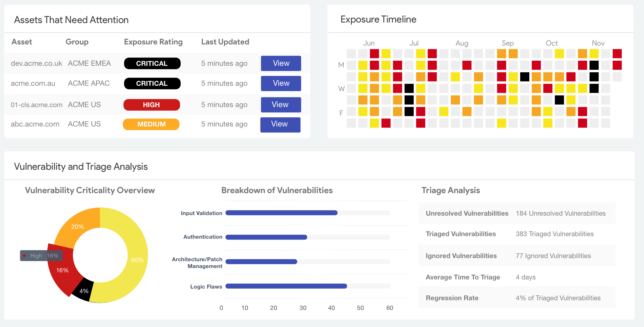This screenshot has height=327, width=644.
Task: Select the red HIGH rating badge
Action: point(151,105)
